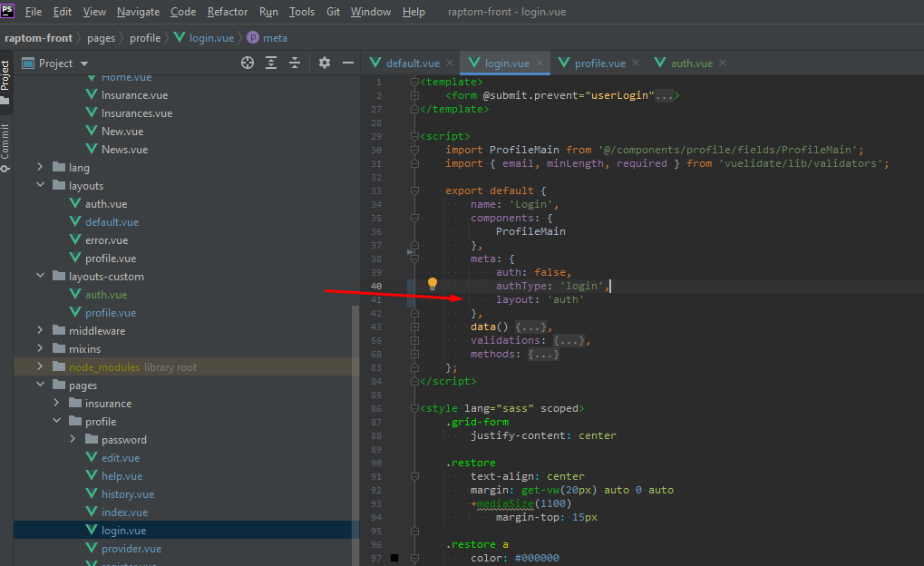Collapse the layouts-custom folder

coord(40,276)
